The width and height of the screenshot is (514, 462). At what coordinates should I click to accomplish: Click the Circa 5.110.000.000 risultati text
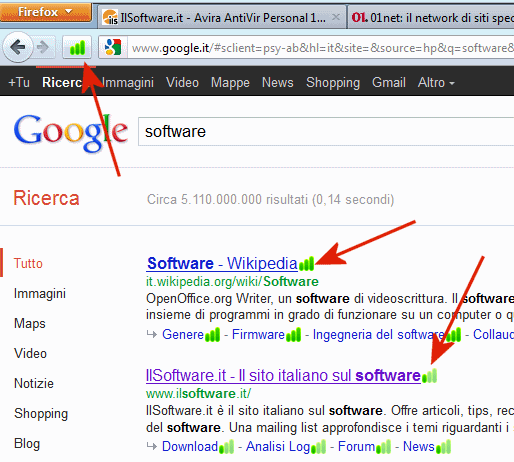click(x=270, y=200)
